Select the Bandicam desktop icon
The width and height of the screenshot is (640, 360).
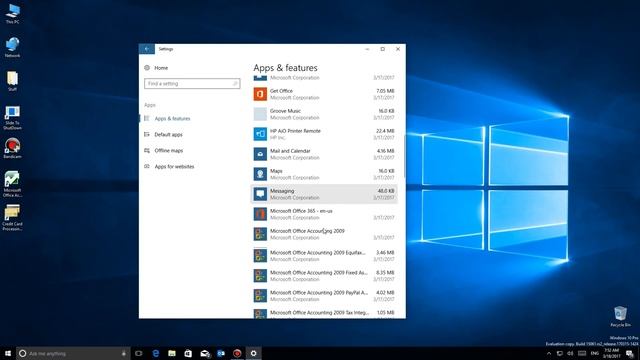tap(12, 148)
